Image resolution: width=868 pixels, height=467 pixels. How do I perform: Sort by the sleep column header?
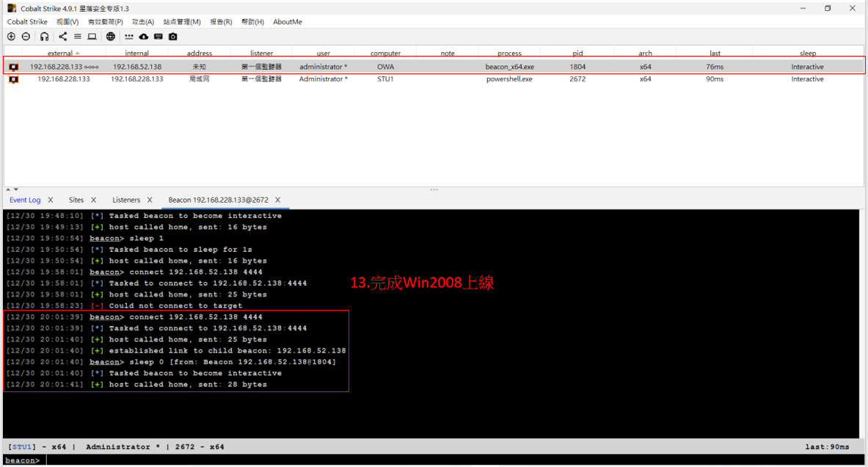point(808,53)
